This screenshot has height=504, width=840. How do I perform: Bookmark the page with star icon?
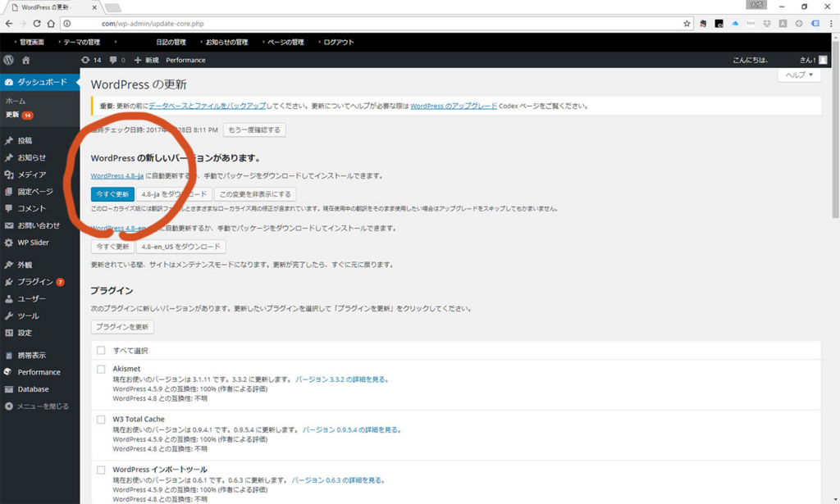pyautogui.click(x=687, y=24)
